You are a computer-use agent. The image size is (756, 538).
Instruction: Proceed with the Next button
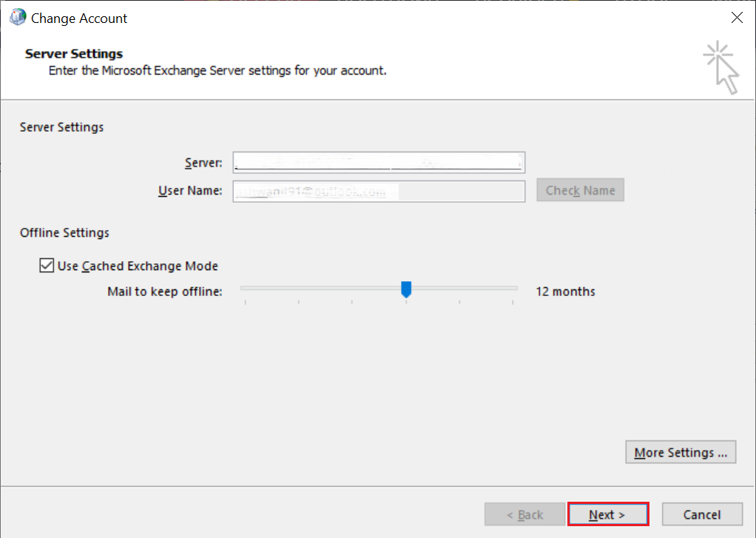[x=608, y=514]
